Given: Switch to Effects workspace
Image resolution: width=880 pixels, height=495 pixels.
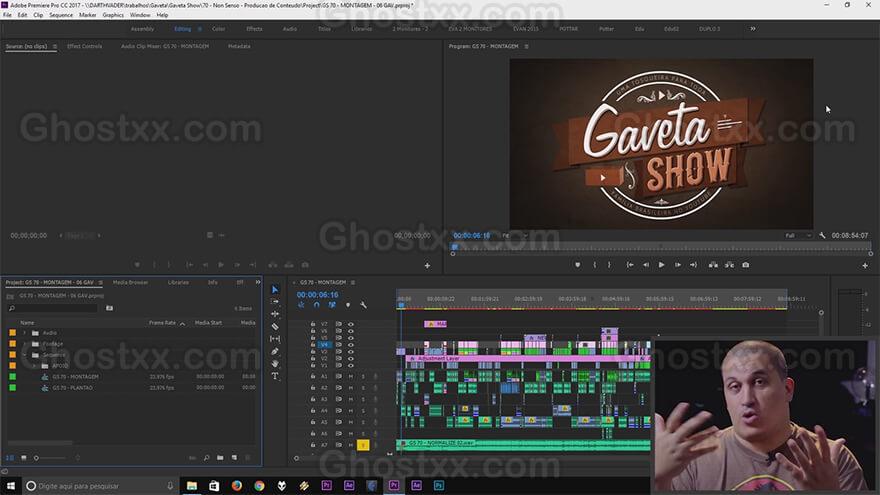Looking at the screenshot, I should 254,29.
